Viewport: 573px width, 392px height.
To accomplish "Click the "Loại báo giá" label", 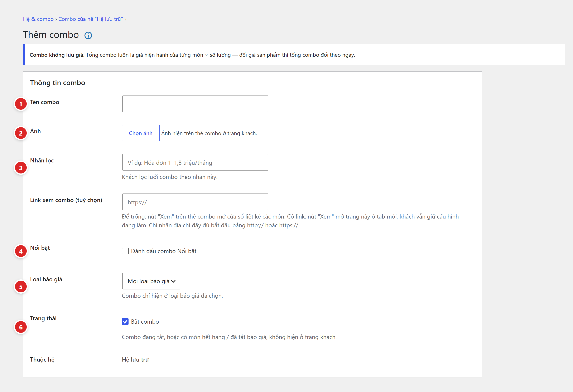I will 46,279.
